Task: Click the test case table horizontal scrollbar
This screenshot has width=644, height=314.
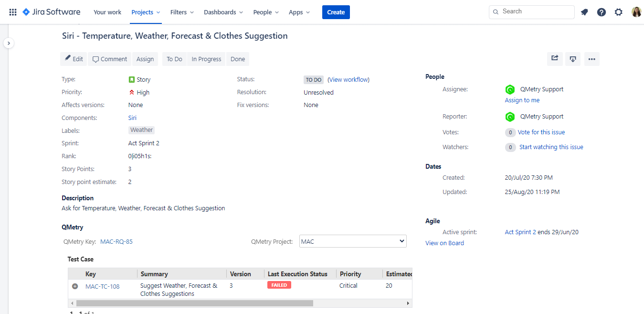Action: click(x=195, y=303)
